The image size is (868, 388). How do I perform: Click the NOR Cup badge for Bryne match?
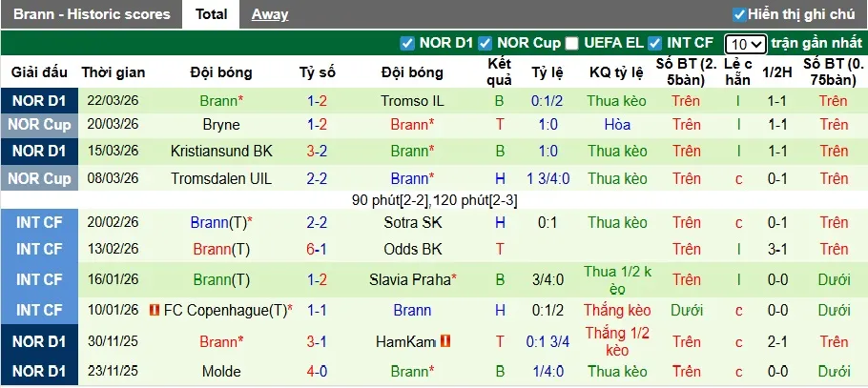coord(39,124)
